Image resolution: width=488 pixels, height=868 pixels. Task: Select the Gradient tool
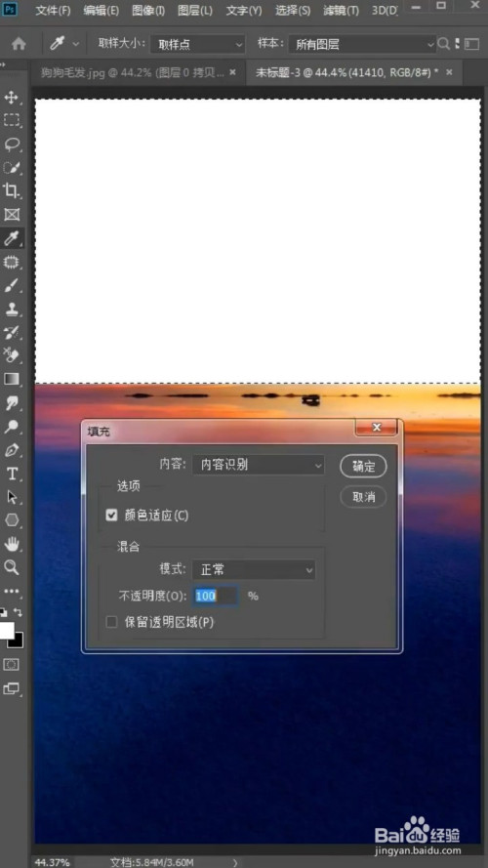point(11,379)
